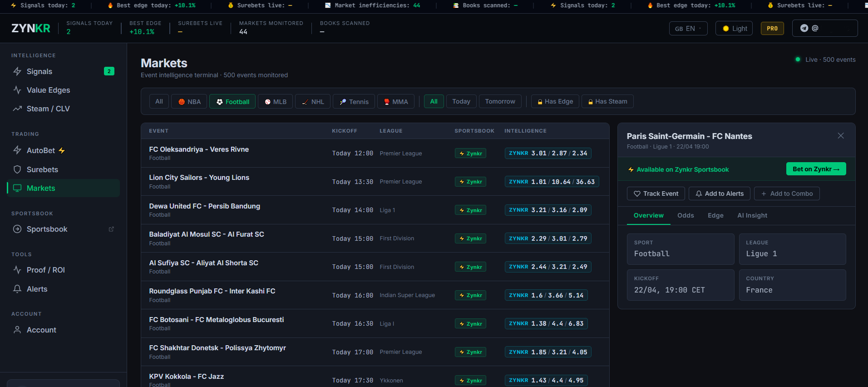Click the Telegram account button in header
Screen dimensions: 868x387
[825, 28]
